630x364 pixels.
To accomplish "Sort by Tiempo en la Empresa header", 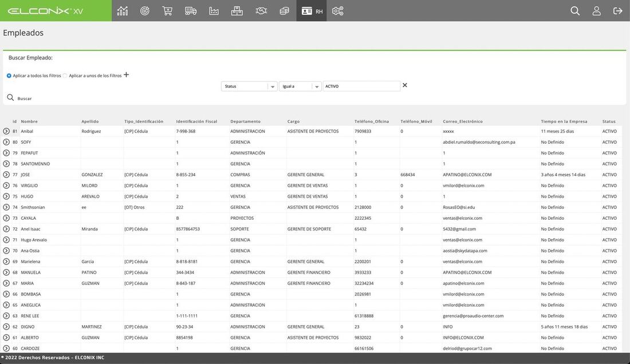I will [564, 121].
